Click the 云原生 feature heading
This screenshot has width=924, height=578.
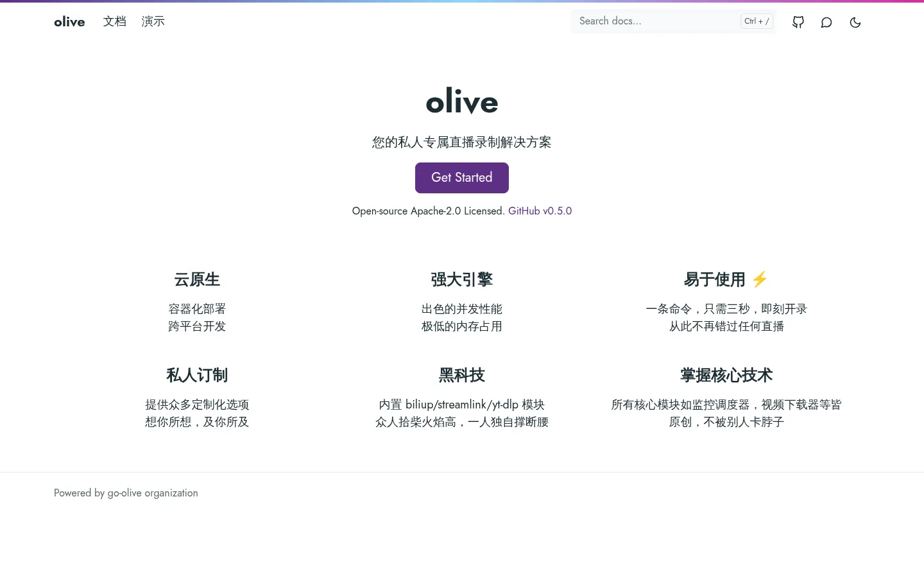(197, 279)
